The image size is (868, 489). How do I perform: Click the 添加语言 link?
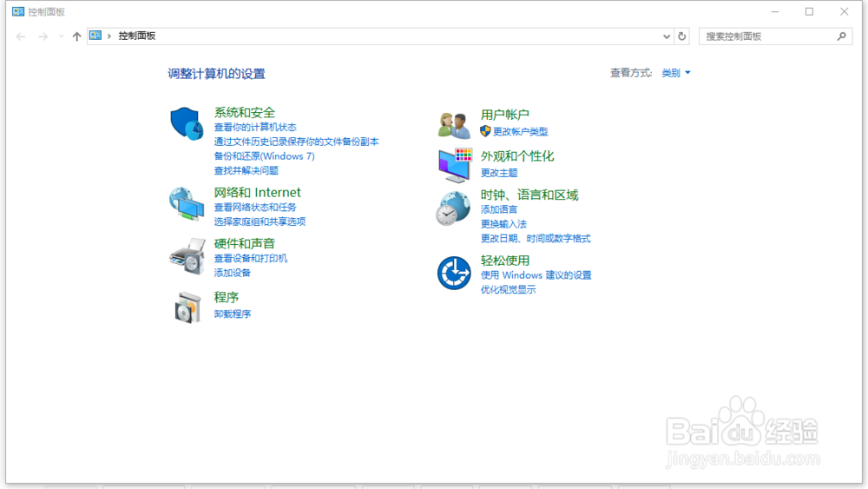[499, 209]
